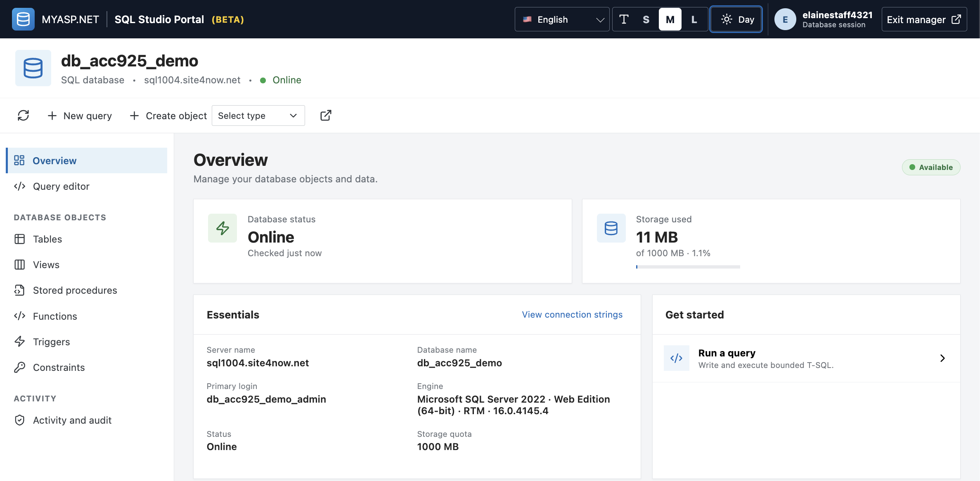This screenshot has width=980, height=481.
Task: Click the SQL Studio Portal title
Action: (x=159, y=19)
